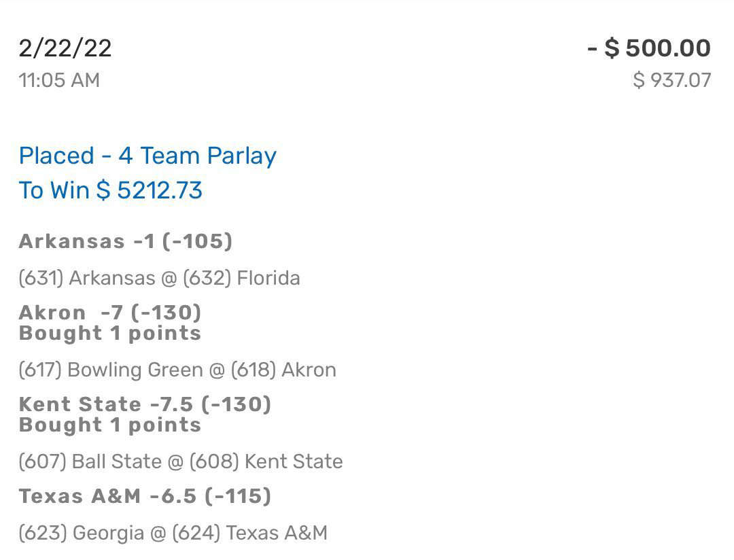Click the Bowling Green @ Akron matchup
This screenshot has height=560, width=734.
(177, 370)
